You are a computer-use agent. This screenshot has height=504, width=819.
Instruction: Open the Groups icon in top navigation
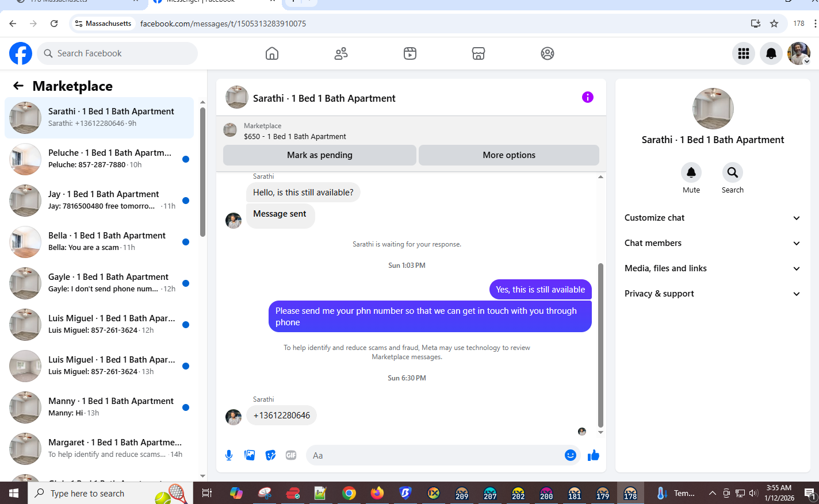(548, 53)
